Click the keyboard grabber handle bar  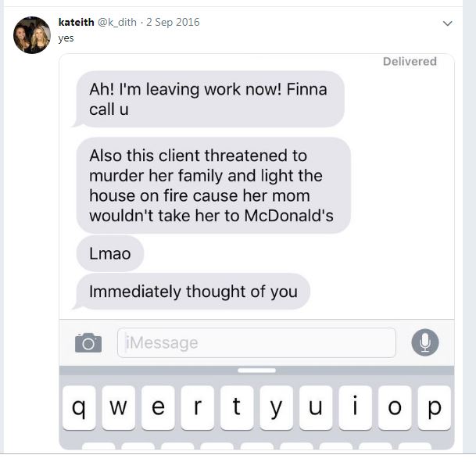point(257,371)
